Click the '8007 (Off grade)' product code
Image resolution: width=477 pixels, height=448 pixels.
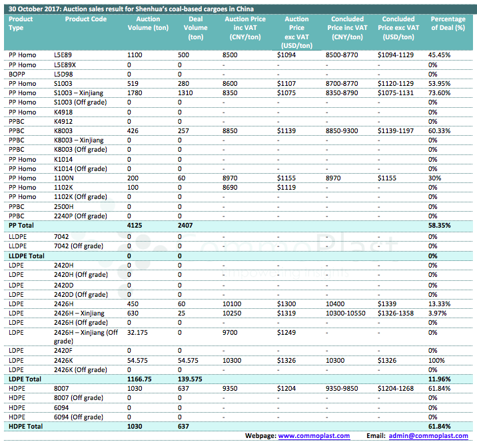(79, 398)
